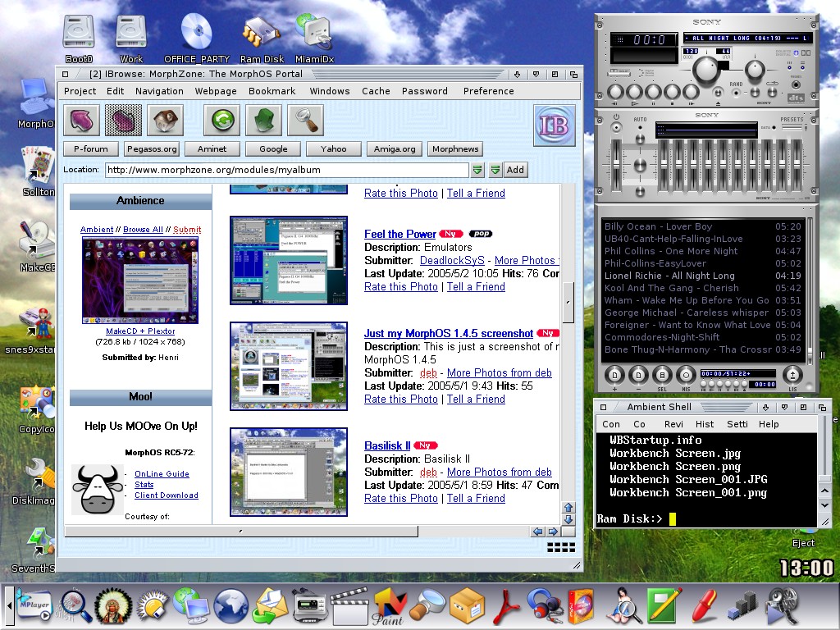Click the green download arrow toolbar icon
This screenshot has height=630, width=840.
tap(263, 120)
